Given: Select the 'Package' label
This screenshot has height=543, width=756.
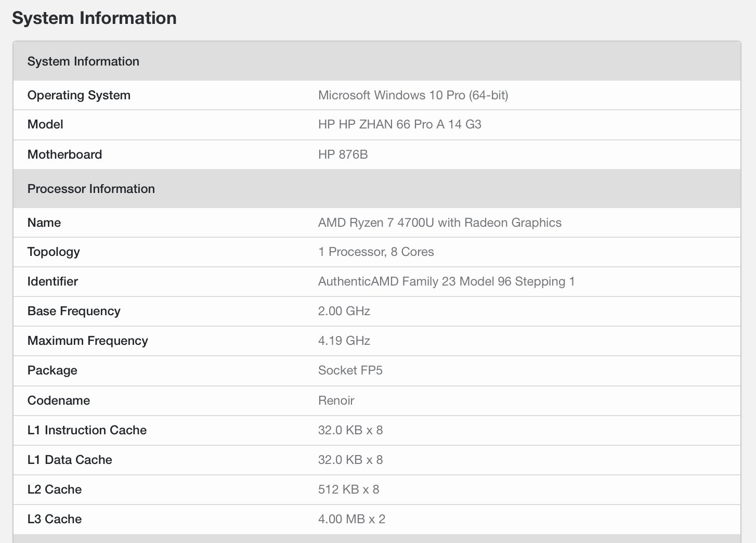Looking at the screenshot, I should (53, 370).
